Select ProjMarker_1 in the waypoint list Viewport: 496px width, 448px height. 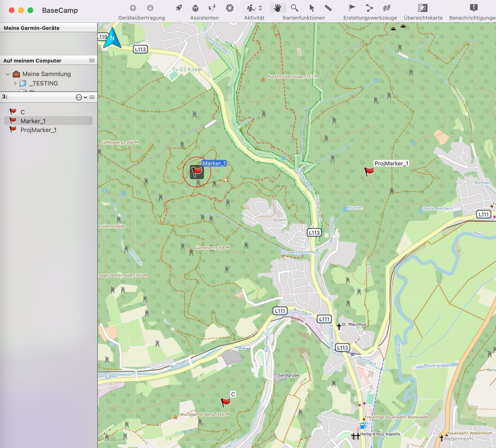pyautogui.click(x=38, y=130)
